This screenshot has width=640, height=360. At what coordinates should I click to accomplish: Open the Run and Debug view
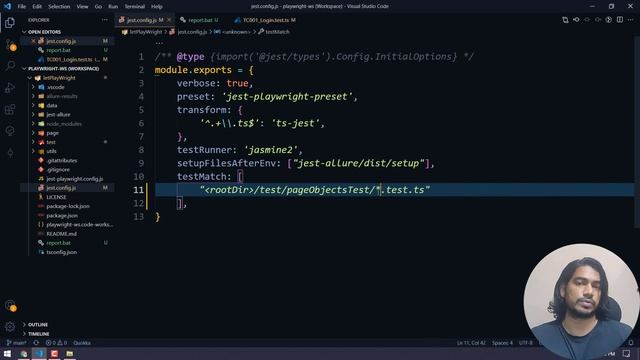(x=10, y=88)
